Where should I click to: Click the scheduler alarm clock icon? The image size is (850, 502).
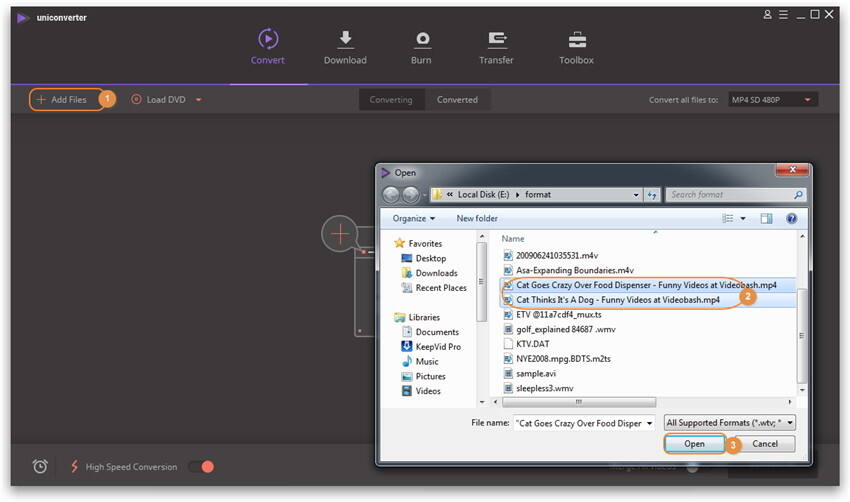[x=40, y=467]
